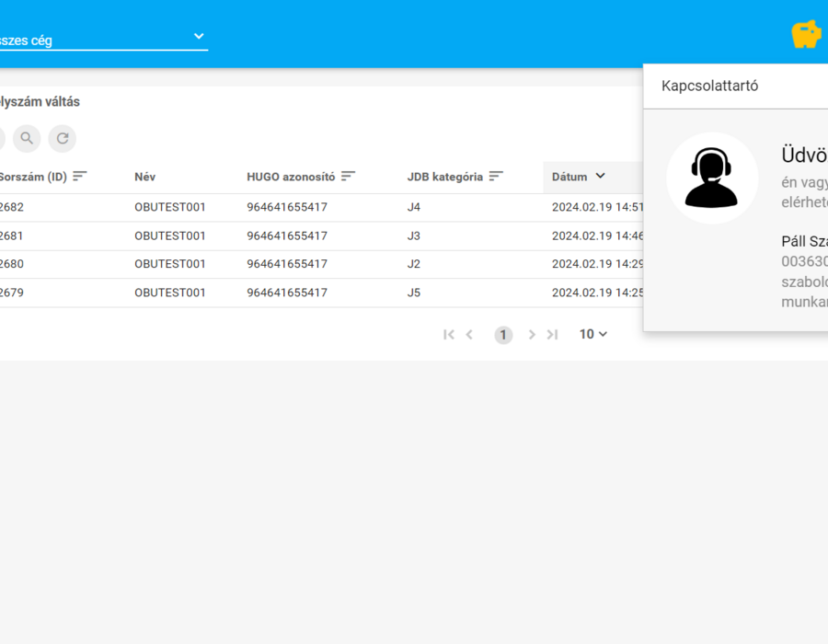Click the Páll contact name
Image resolution: width=828 pixels, height=644 pixels.
[804, 241]
